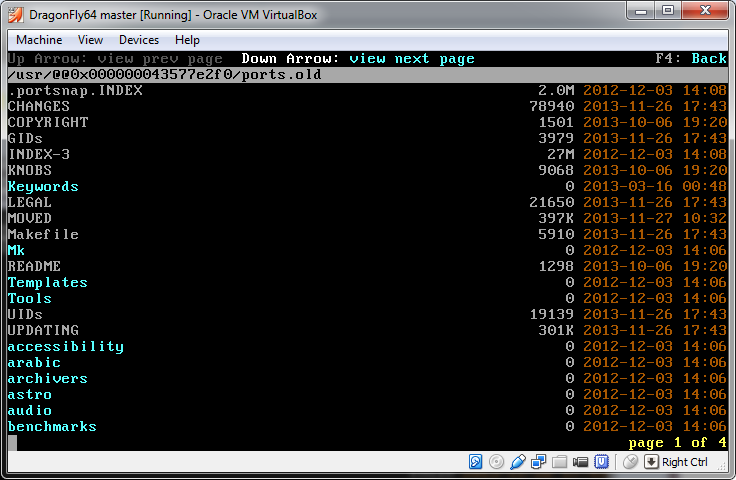Open the network adapters status icon
Screen dimensions: 736x480
[x=539, y=462]
